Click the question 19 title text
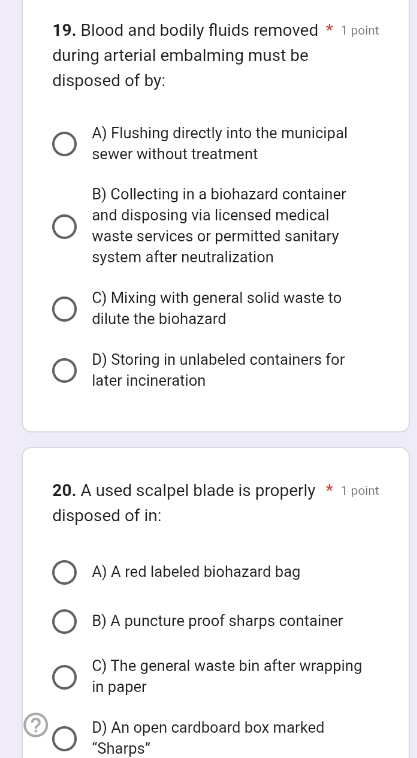The image size is (417, 758). (x=186, y=56)
